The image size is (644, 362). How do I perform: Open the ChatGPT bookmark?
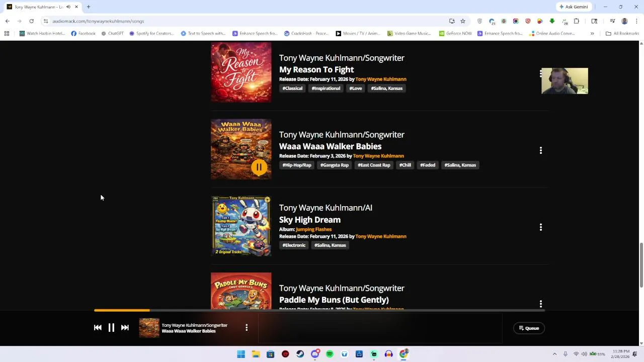click(x=112, y=34)
